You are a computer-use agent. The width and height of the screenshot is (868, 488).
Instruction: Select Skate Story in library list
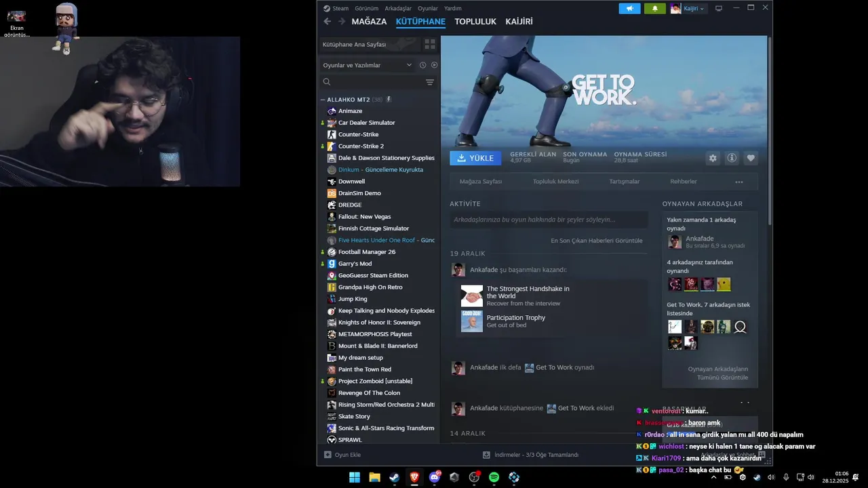click(x=354, y=416)
